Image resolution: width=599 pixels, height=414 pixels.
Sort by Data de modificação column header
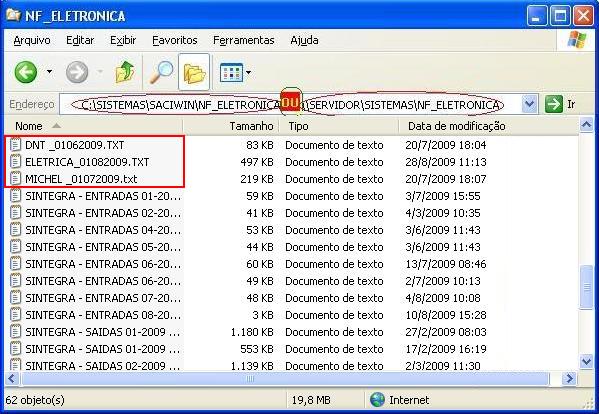(457, 126)
